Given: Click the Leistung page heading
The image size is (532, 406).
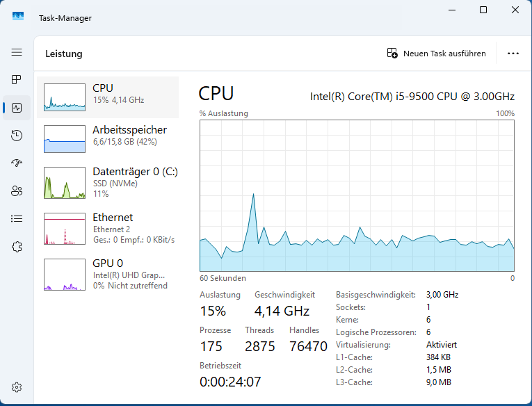Looking at the screenshot, I should pyautogui.click(x=64, y=54).
